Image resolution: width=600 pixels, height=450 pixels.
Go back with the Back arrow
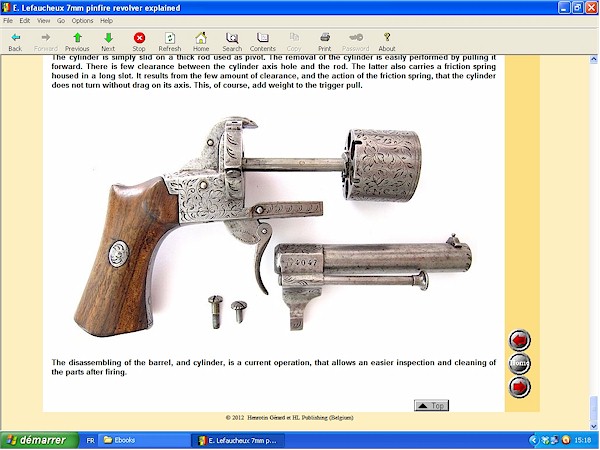[x=15, y=42]
